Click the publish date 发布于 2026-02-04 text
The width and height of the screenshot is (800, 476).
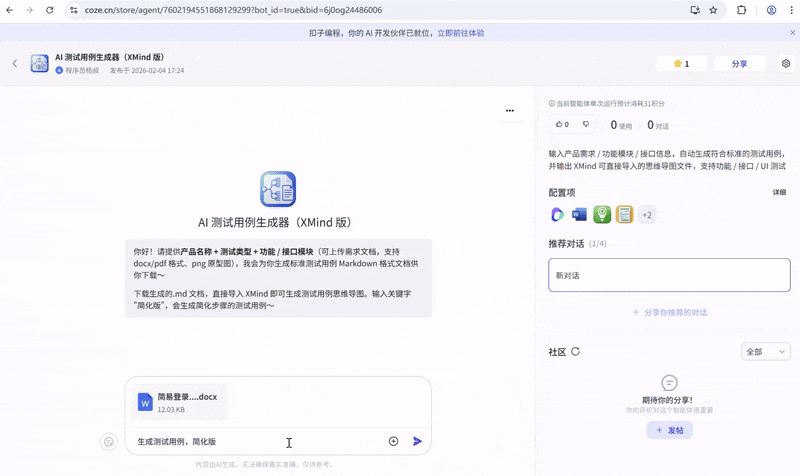147,70
